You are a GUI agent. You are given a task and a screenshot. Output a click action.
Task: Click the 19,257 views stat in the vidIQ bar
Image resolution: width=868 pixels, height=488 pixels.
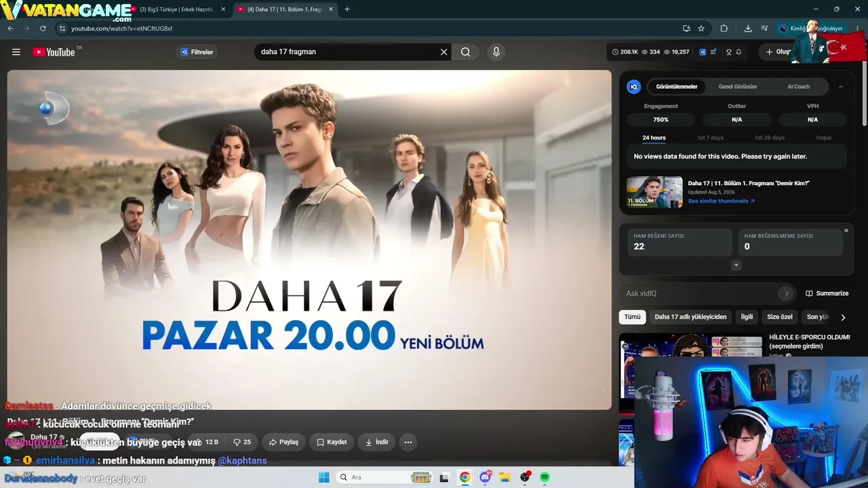676,52
